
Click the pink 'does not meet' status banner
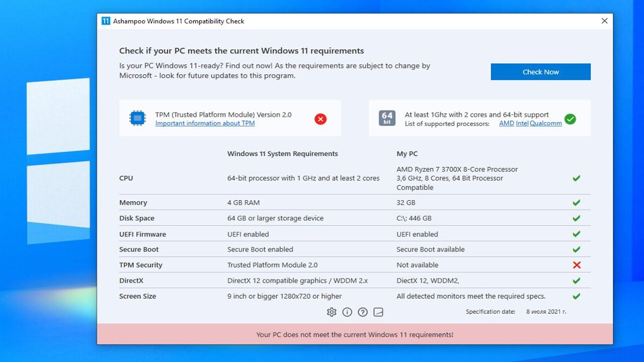tap(355, 334)
